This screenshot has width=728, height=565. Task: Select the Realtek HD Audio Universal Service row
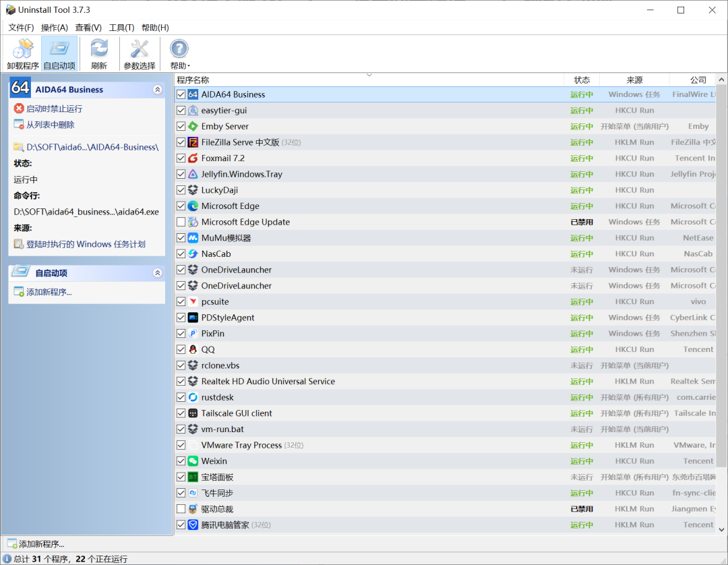[446, 382]
